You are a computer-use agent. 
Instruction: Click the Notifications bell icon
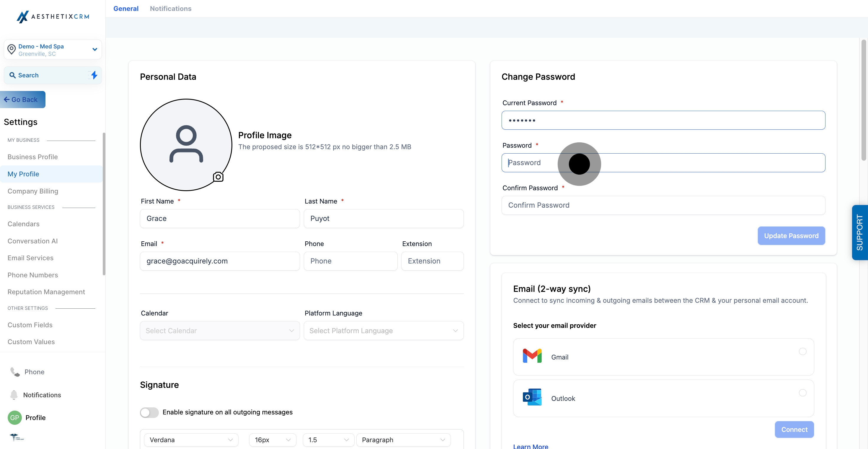pos(14,395)
